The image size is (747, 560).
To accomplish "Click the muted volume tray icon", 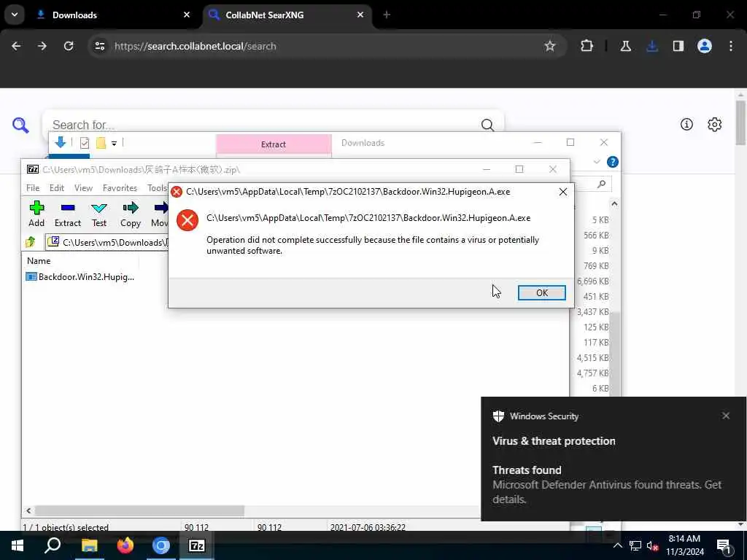I will pyautogui.click(x=653, y=545).
